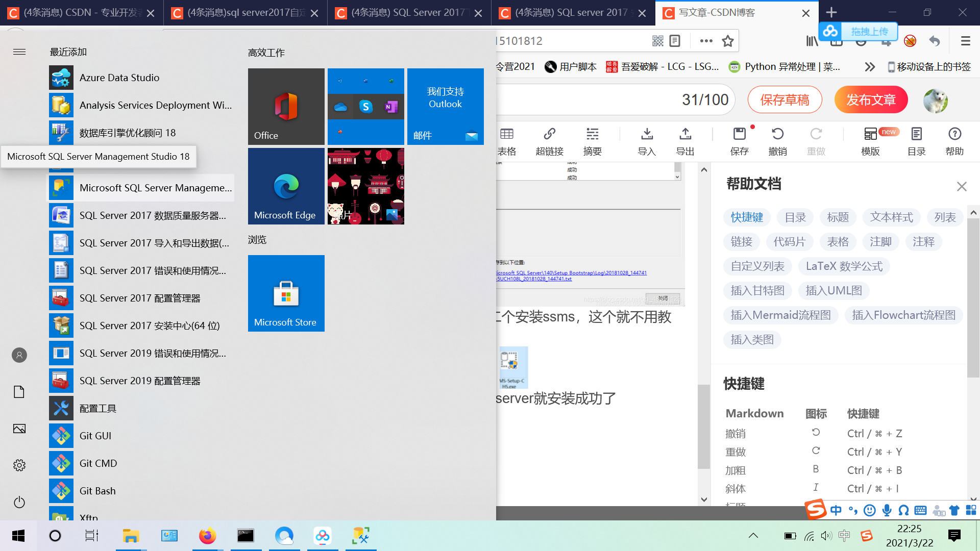Select the LaTeX 数学公式 help tag
The image size is (980, 551).
point(844,266)
